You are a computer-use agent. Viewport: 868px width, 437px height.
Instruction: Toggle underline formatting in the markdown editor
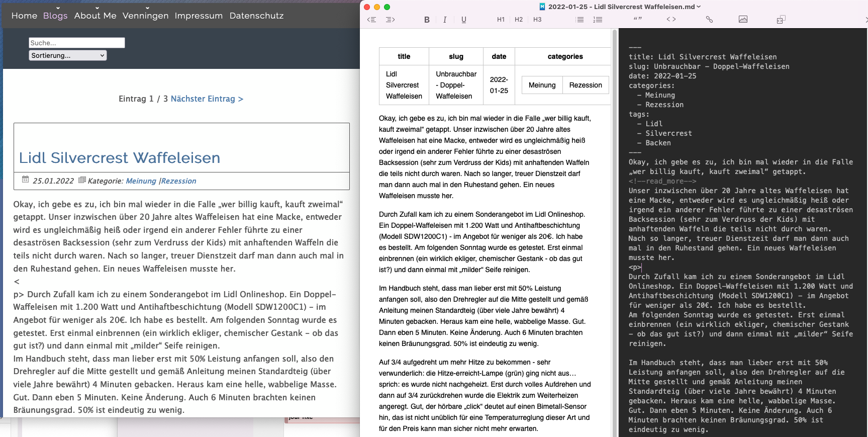[463, 20]
